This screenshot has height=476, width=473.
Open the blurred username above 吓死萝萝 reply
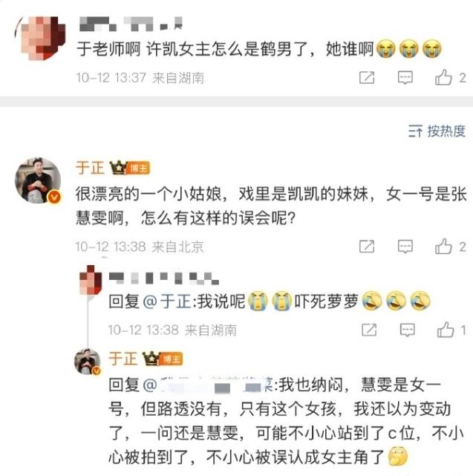point(164,278)
